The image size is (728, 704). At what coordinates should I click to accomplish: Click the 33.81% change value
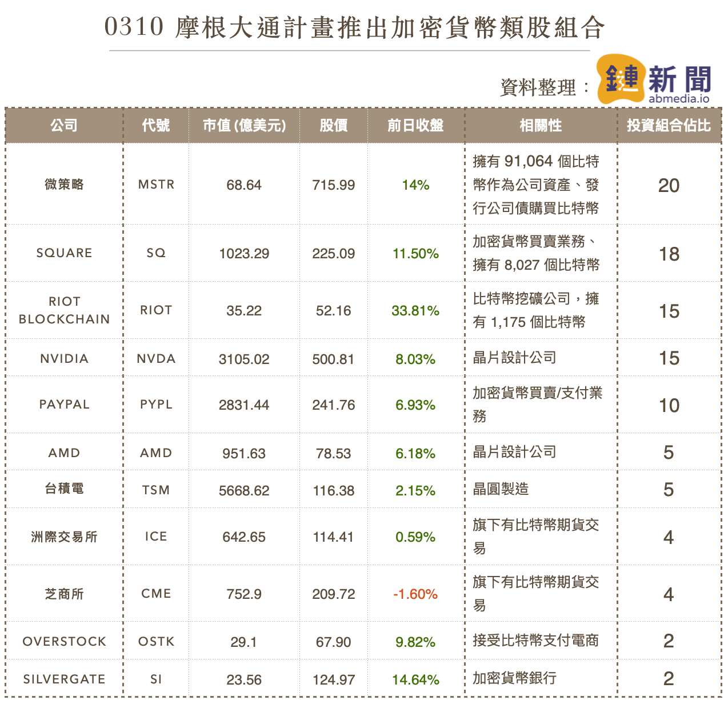[x=415, y=311]
